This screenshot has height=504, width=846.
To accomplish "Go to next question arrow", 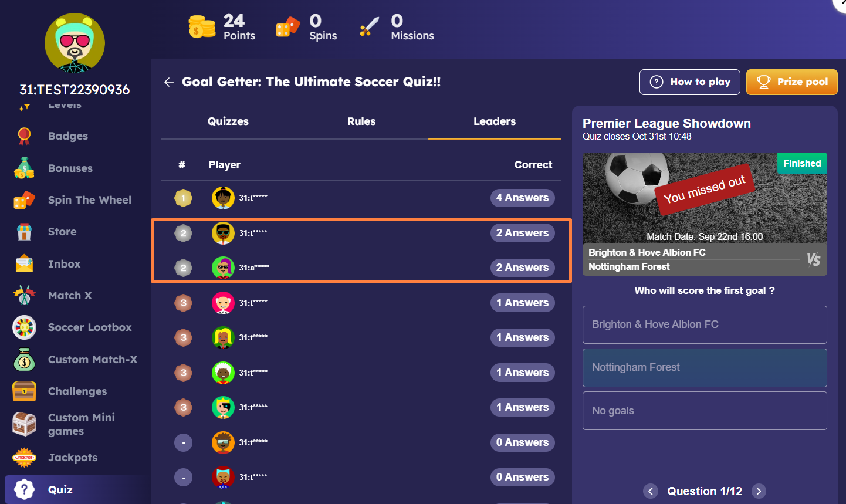I will pyautogui.click(x=759, y=491).
